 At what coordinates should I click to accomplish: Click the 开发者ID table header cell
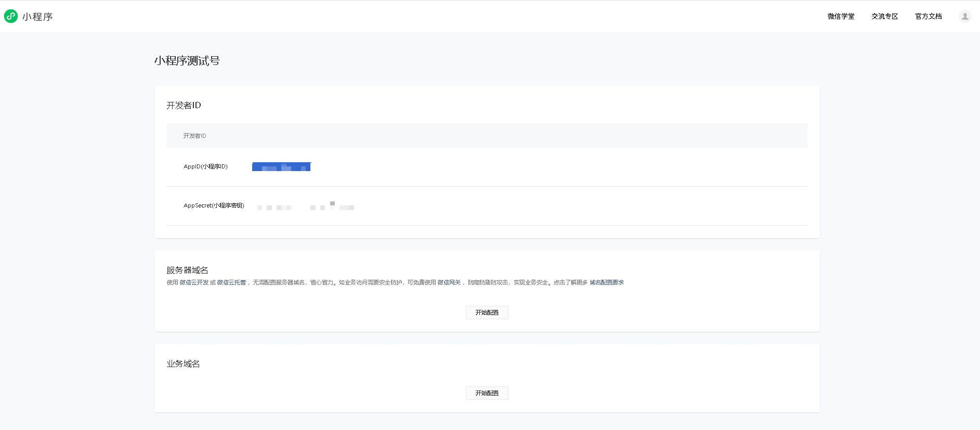coord(194,136)
